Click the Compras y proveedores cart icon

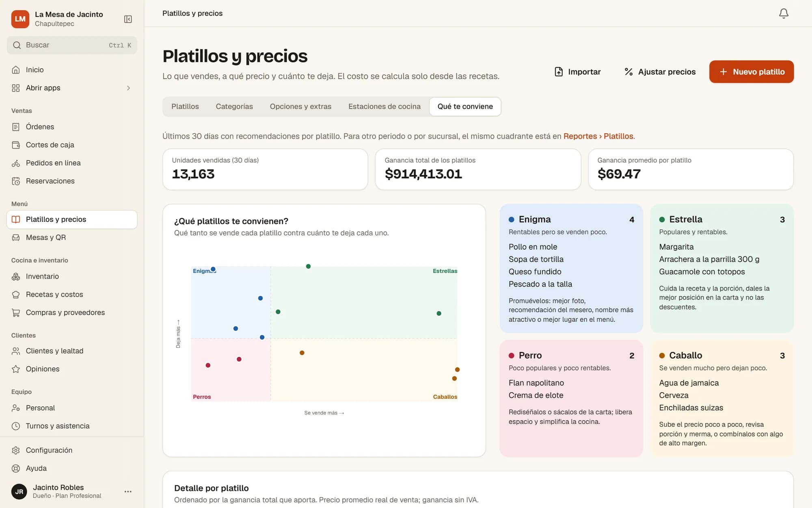(x=16, y=313)
